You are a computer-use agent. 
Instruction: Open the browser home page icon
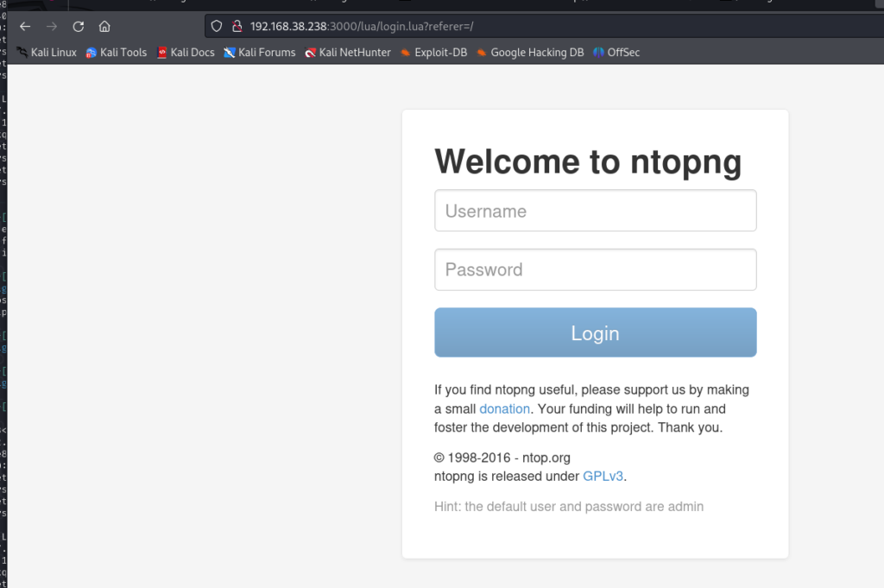click(x=104, y=27)
